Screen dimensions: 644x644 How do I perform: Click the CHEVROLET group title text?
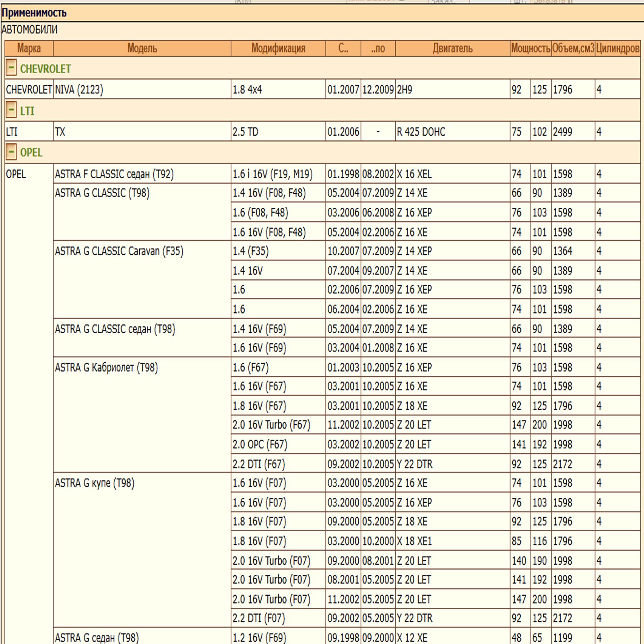coord(45,69)
